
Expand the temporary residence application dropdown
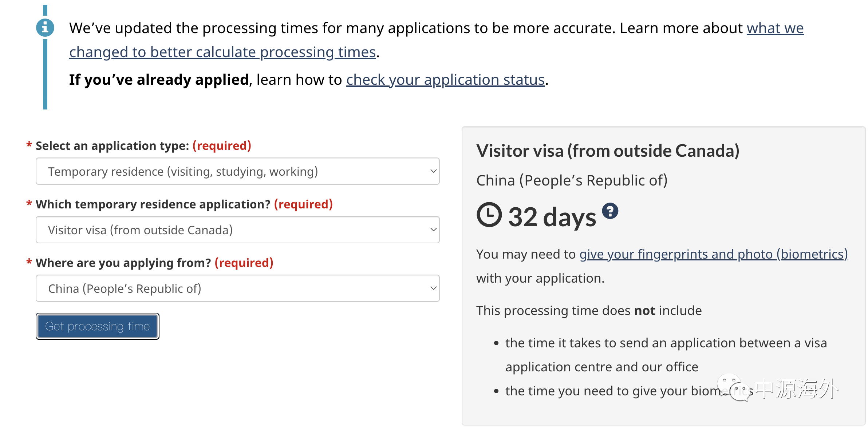[x=237, y=230]
